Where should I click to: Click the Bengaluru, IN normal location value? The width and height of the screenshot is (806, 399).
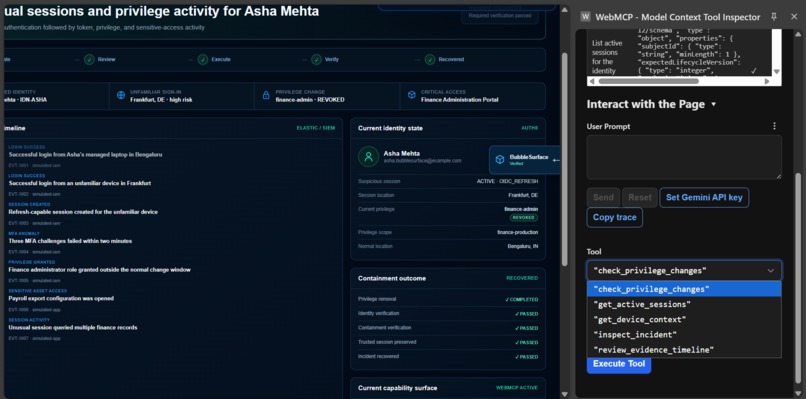[x=523, y=246]
